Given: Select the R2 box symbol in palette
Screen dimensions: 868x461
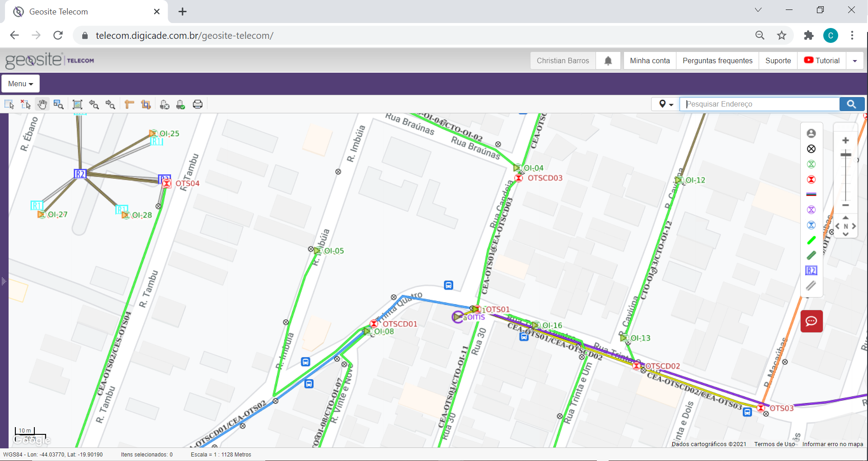Looking at the screenshot, I should (812, 270).
